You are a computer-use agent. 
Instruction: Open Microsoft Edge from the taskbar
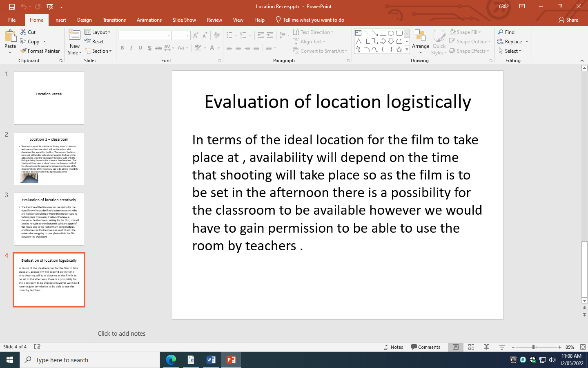171,360
